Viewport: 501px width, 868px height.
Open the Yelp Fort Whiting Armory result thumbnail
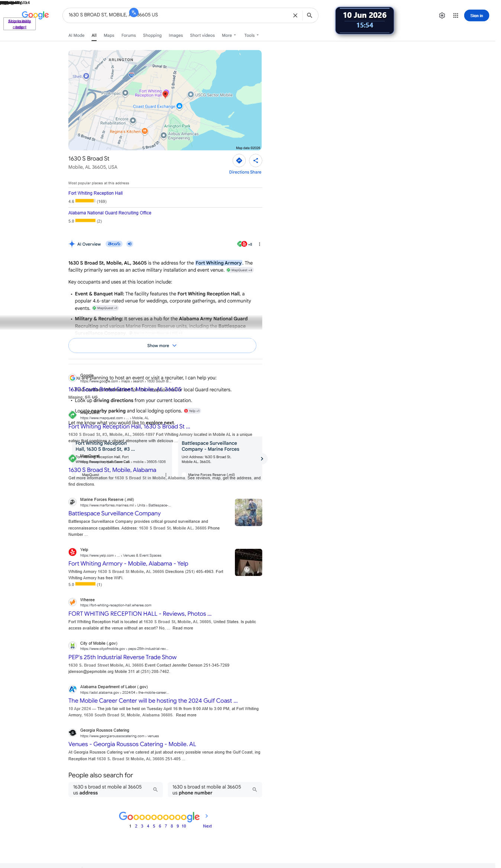[x=249, y=563]
